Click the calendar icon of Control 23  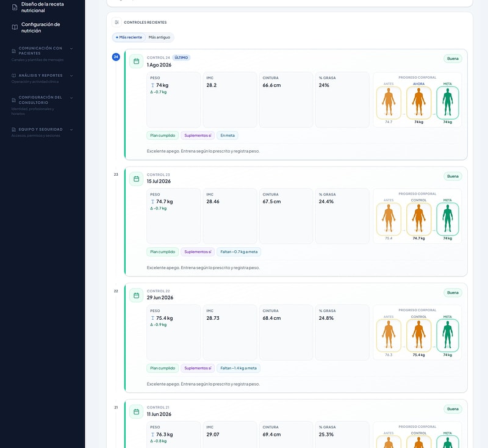(x=136, y=179)
